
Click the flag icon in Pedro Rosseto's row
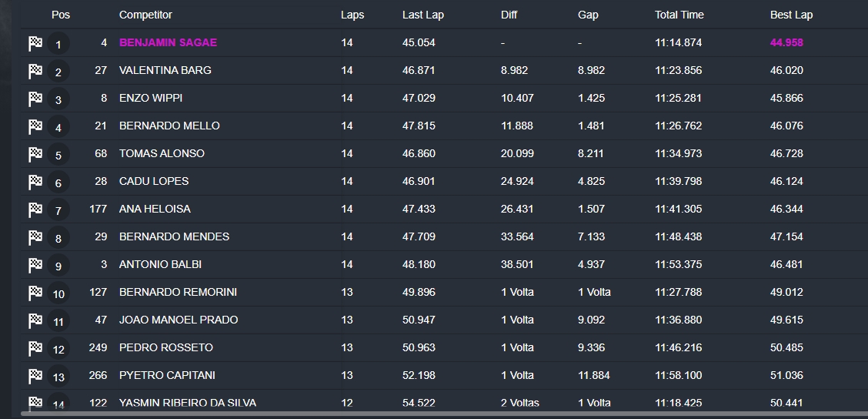click(35, 348)
